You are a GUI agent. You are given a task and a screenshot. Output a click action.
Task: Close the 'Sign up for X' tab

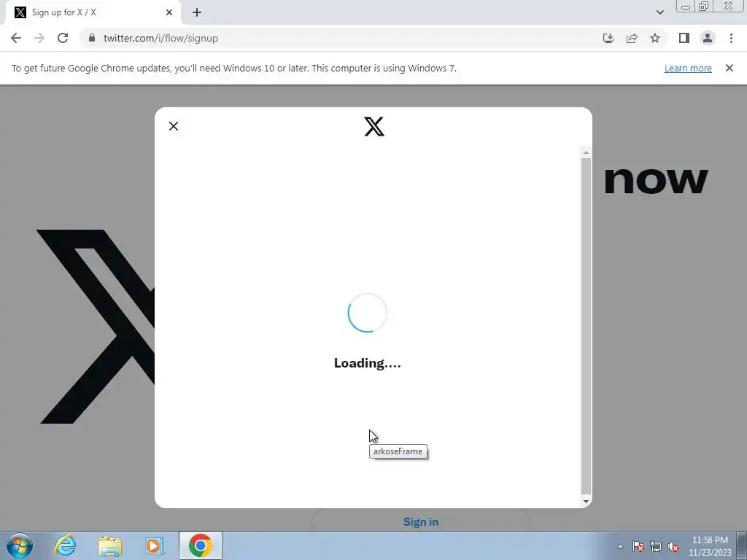click(169, 12)
